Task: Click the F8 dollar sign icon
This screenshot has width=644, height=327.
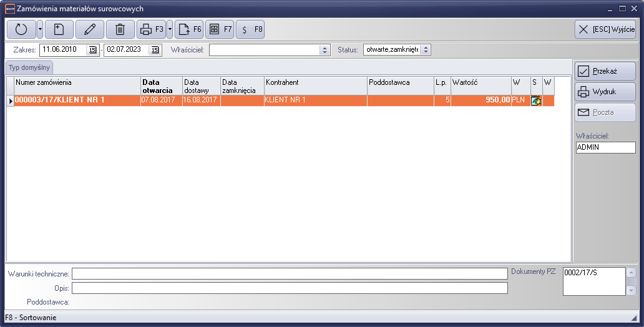Action: [x=250, y=29]
